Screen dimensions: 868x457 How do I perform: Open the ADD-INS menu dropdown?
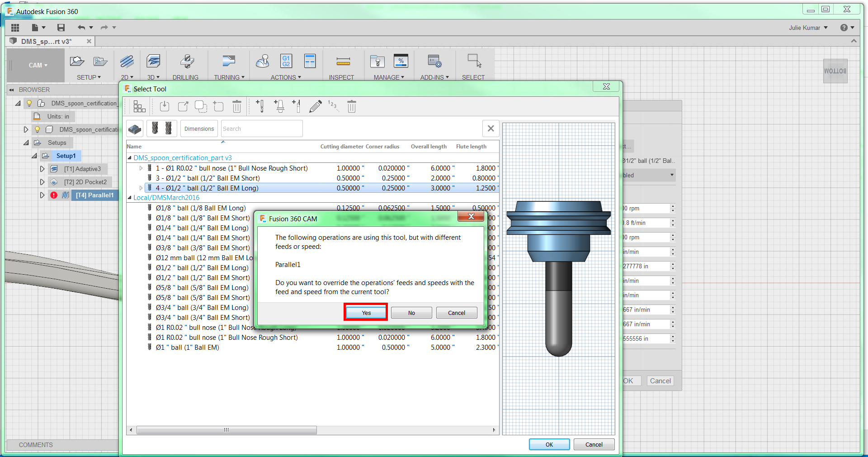point(434,77)
